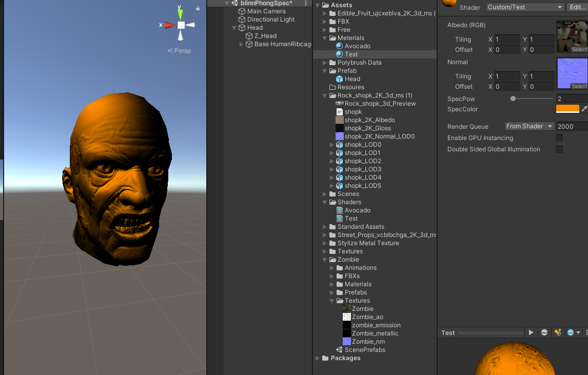The width and height of the screenshot is (588, 375).
Task: Select the Avocado material icon
Action: (339, 46)
